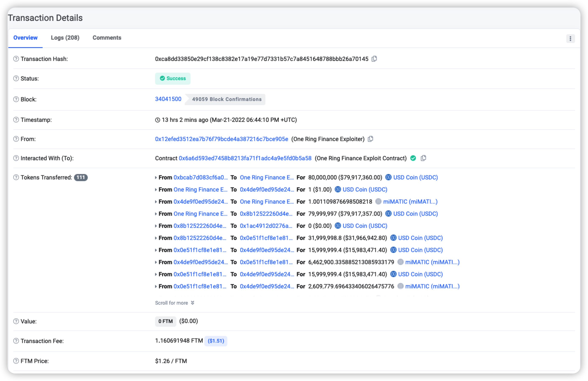
Task: Open the Comments tab
Action: pos(107,38)
